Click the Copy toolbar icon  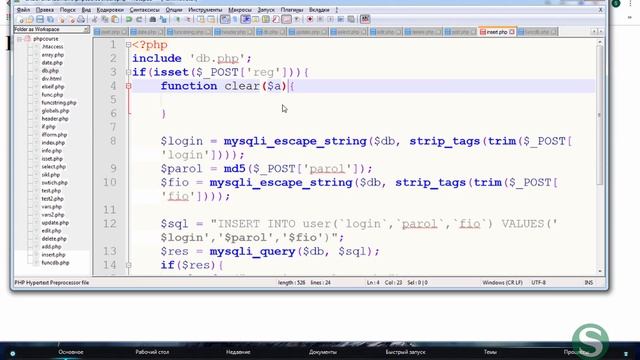coord(105,19)
